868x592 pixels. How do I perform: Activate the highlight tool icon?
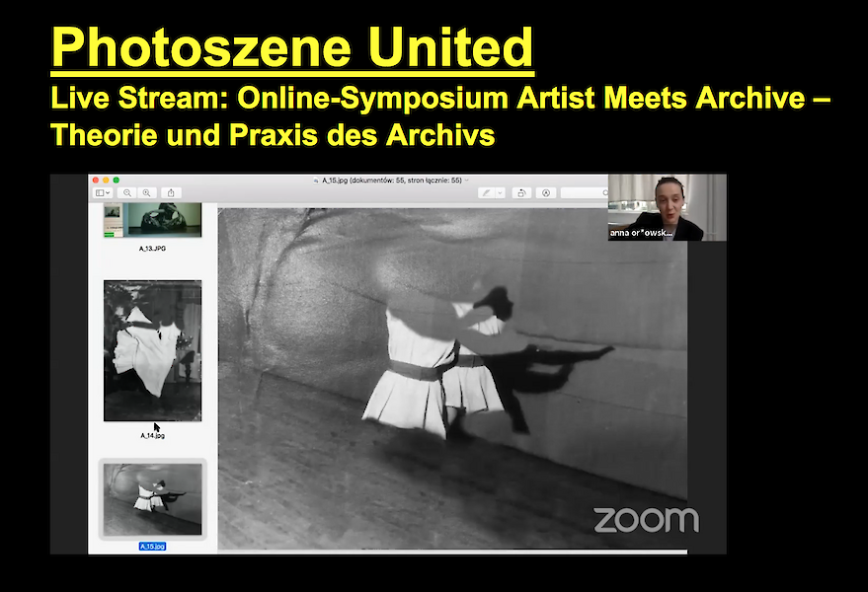(x=546, y=192)
